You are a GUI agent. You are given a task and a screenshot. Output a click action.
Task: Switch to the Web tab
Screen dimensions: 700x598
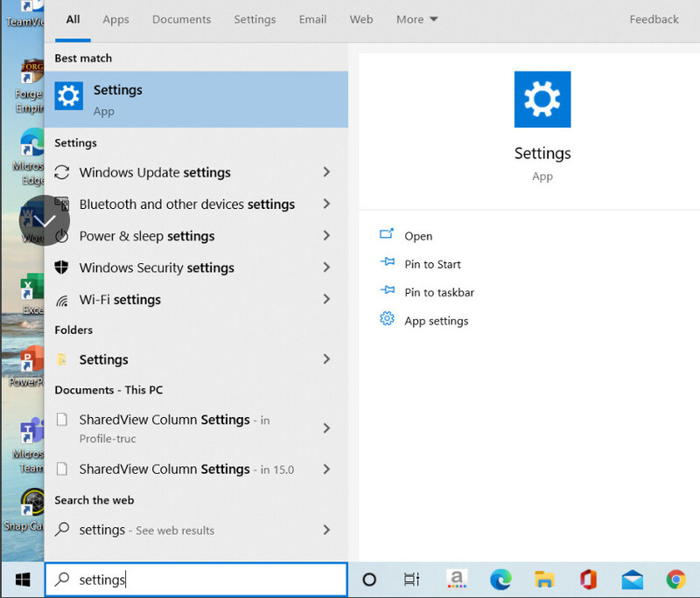(361, 19)
